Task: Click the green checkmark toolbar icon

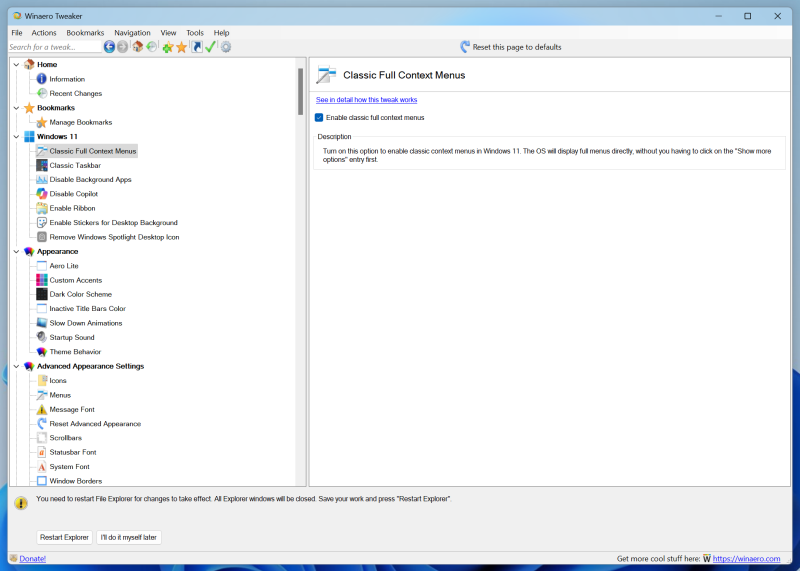Action: click(x=210, y=47)
